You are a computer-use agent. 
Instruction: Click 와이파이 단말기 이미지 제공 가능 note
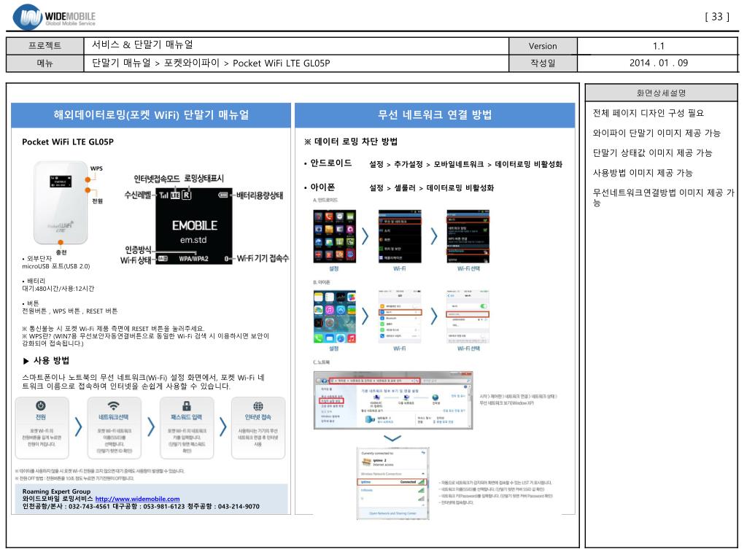657,133
